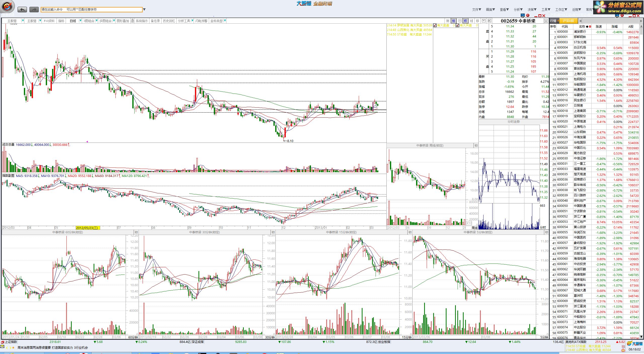This screenshot has width=644, height=354.
Task: Click the black dot marker in 名称 header
Action: [x=587, y=27]
